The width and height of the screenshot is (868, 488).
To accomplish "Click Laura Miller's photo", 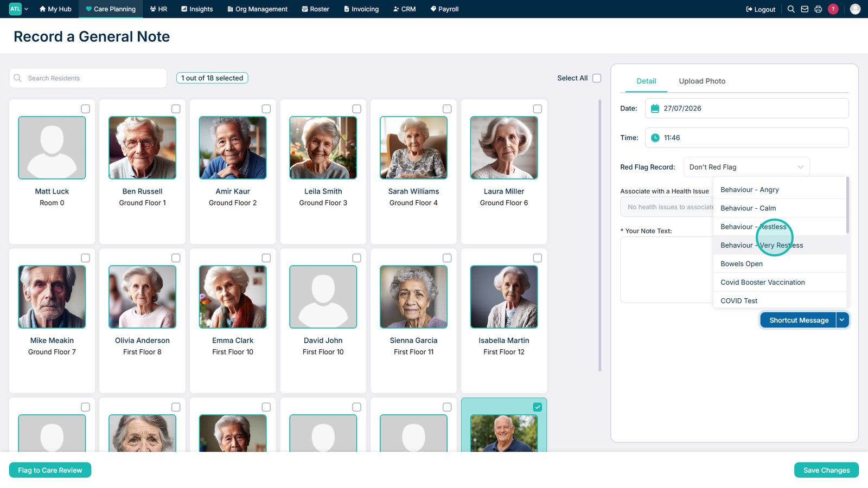I will pos(504,147).
